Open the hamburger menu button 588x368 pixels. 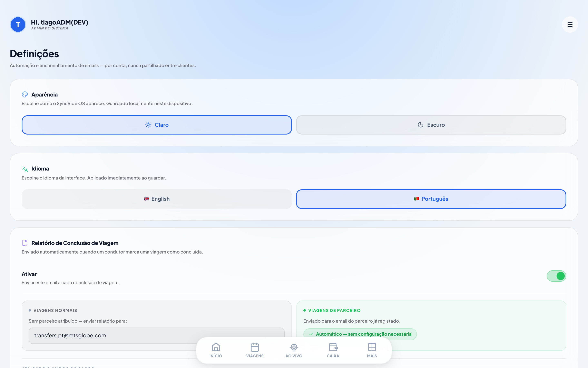coord(570,25)
